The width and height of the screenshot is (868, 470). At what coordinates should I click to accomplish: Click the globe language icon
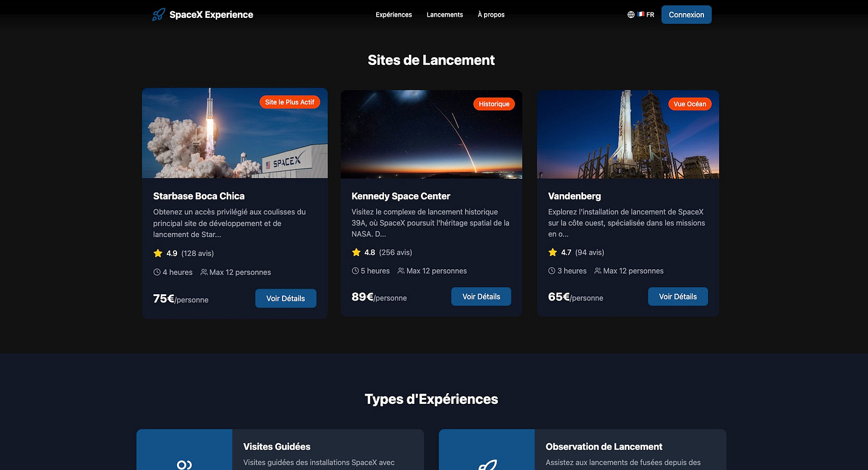click(x=631, y=15)
